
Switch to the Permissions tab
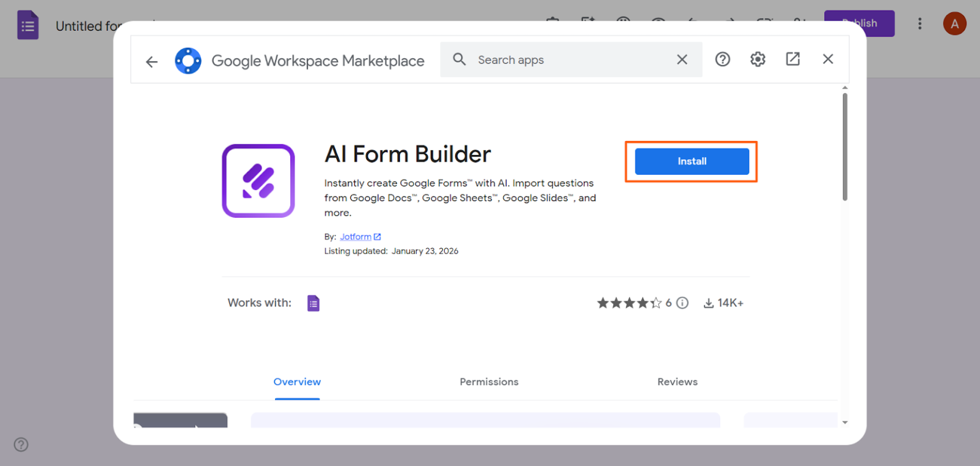[489, 382]
